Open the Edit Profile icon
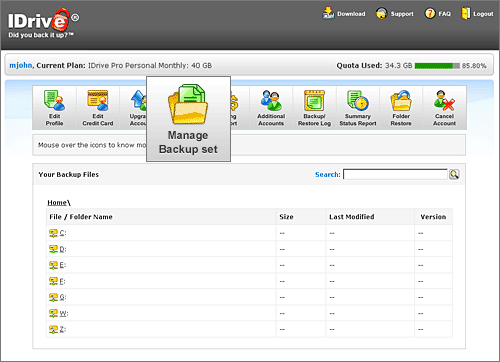This screenshot has height=362, width=500. coord(54,100)
